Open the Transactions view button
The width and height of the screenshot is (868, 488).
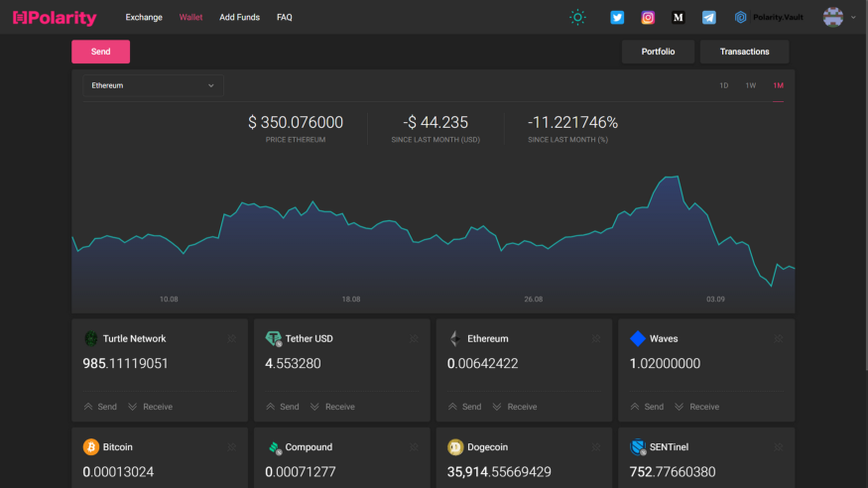[744, 52]
